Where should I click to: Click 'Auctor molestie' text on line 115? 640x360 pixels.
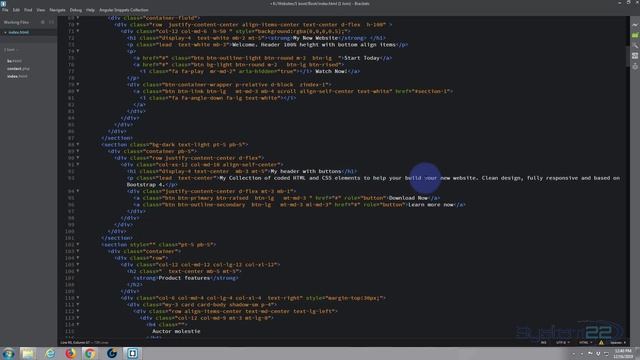(176, 331)
